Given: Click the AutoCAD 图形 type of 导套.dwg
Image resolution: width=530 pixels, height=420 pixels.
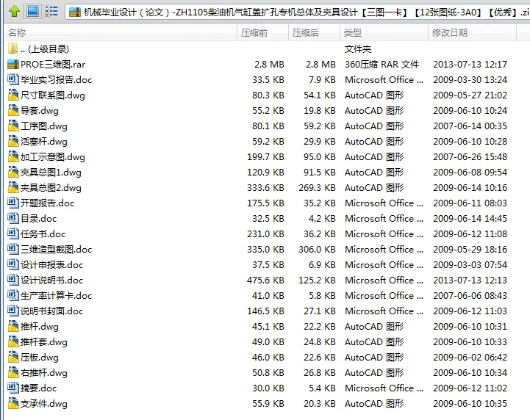Looking at the screenshot, I should point(374,111).
